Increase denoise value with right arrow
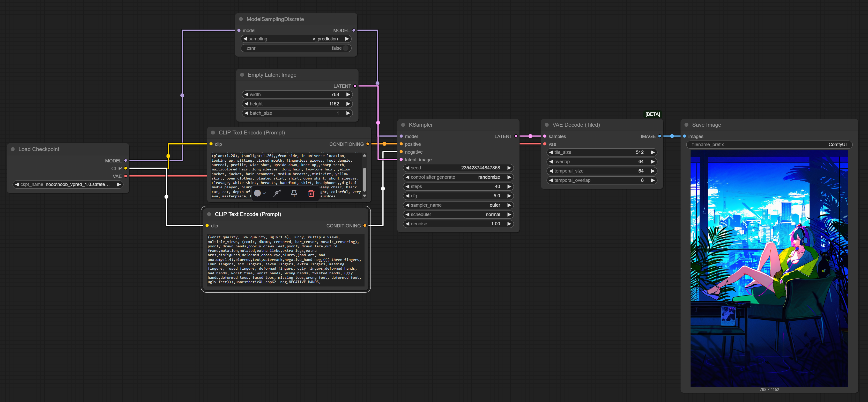The image size is (868, 402). pyautogui.click(x=509, y=224)
